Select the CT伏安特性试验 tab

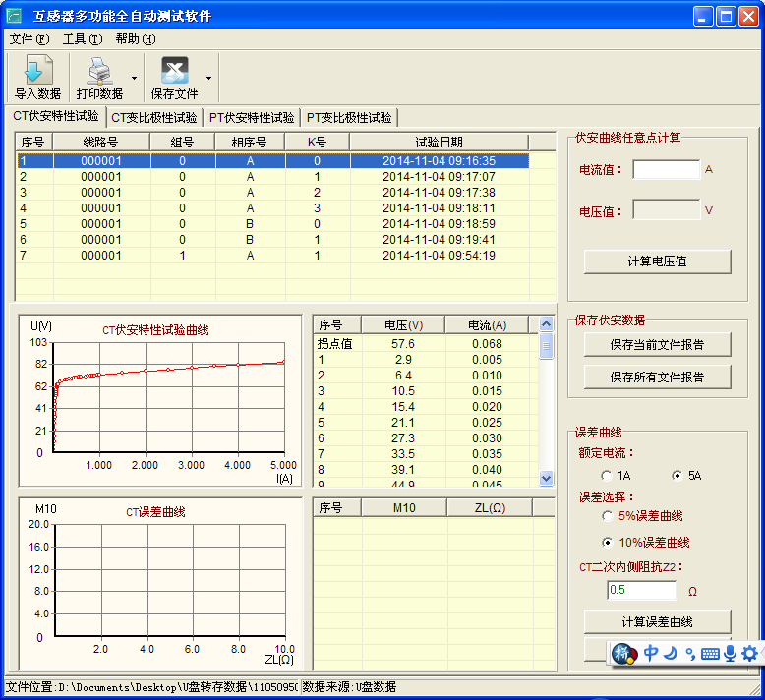click(x=56, y=116)
